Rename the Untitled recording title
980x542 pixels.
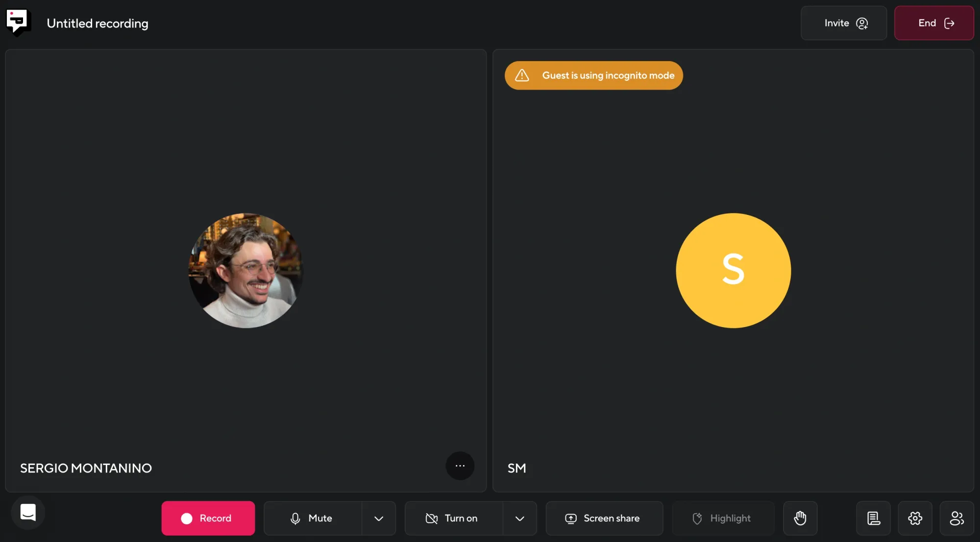click(x=98, y=24)
